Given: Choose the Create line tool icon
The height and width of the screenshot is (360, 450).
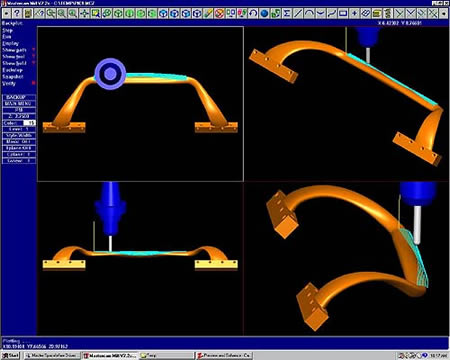Looking at the screenshot, I should click(x=298, y=13).
